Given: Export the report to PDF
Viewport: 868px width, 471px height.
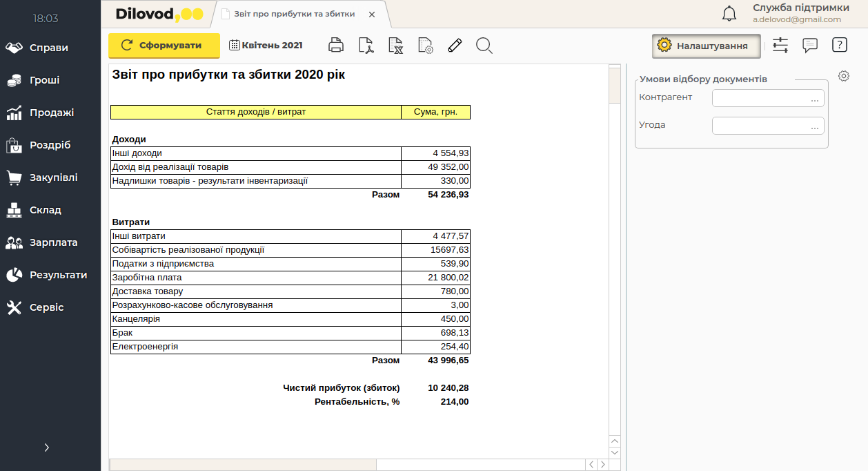Looking at the screenshot, I should coord(366,46).
